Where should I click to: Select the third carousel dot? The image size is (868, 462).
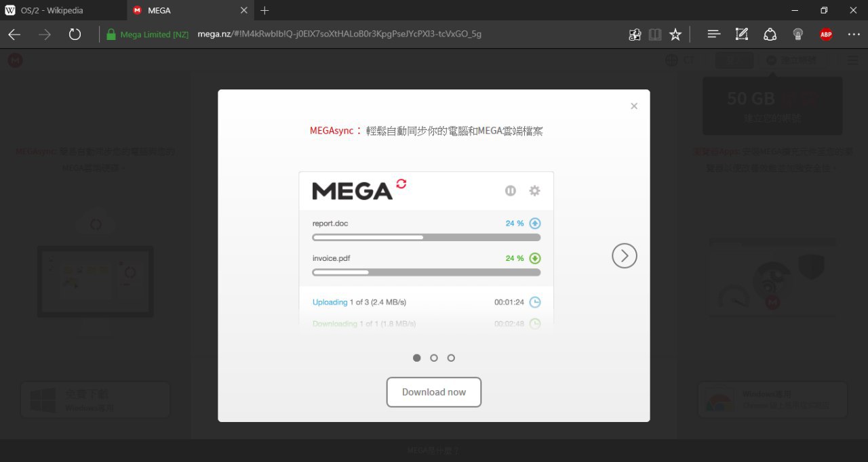[x=451, y=358]
